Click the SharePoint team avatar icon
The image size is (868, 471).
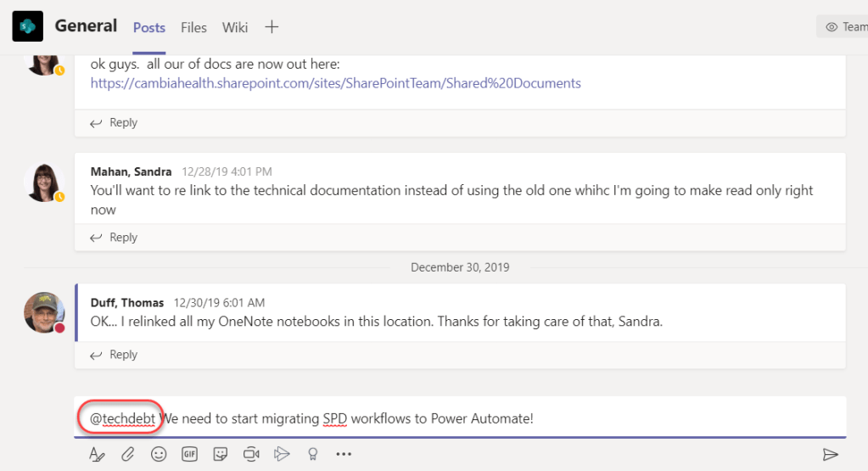tap(28, 26)
